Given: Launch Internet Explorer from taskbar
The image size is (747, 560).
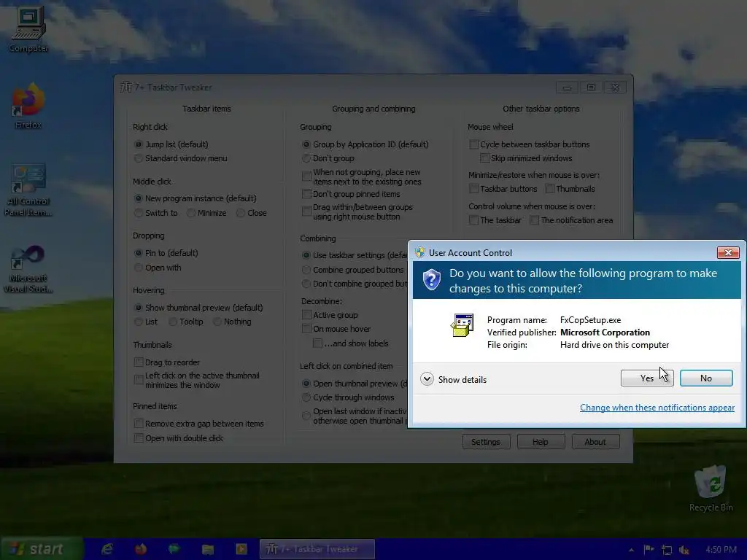Looking at the screenshot, I should tap(107, 549).
